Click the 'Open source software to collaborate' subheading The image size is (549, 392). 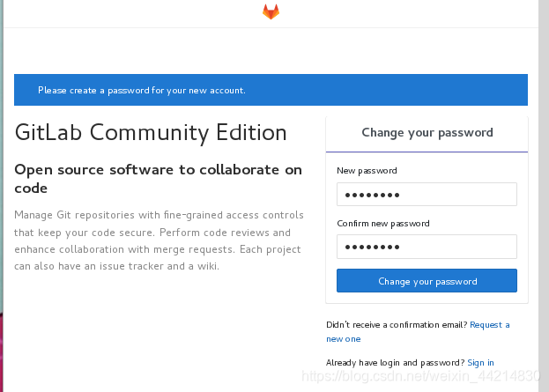(x=159, y=179)
